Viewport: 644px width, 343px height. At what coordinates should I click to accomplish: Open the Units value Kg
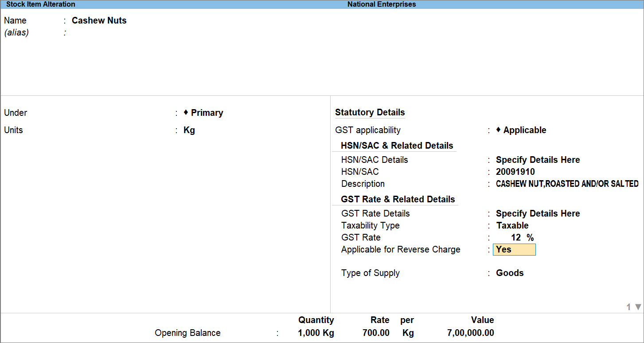tap(189, 130)
